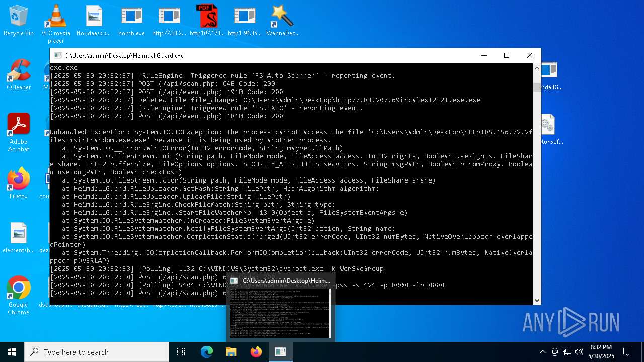Open Task View on the taskbar
This screenshot has width=644, height=362.
(181, 352)
